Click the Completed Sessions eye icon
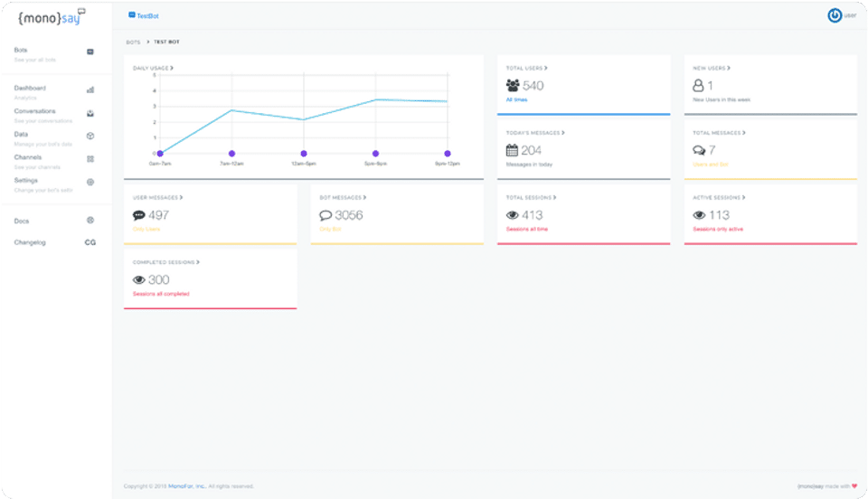This screenshot has width=868, height=499. coord(139,280)
